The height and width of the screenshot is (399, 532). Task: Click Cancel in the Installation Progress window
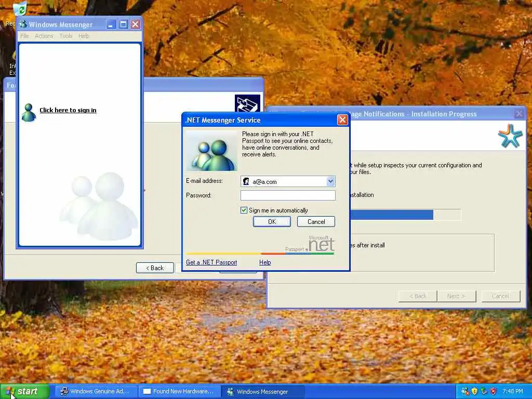(x=500, y=296)
